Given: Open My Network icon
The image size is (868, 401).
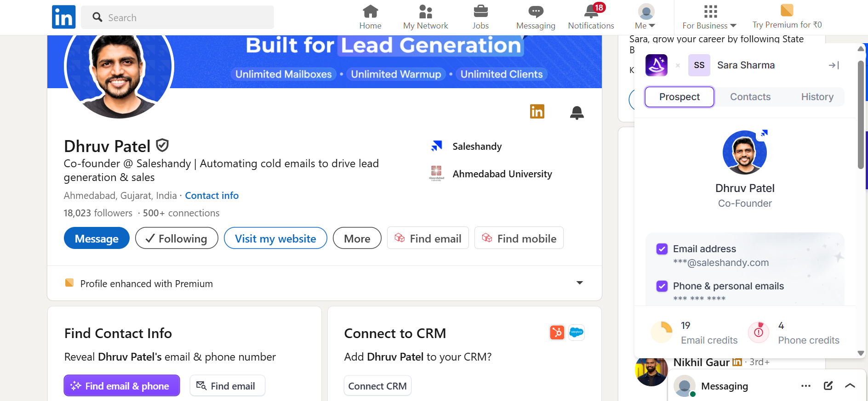Looking at the screenshot, I should pyautogui.click(x=426, y=11).
